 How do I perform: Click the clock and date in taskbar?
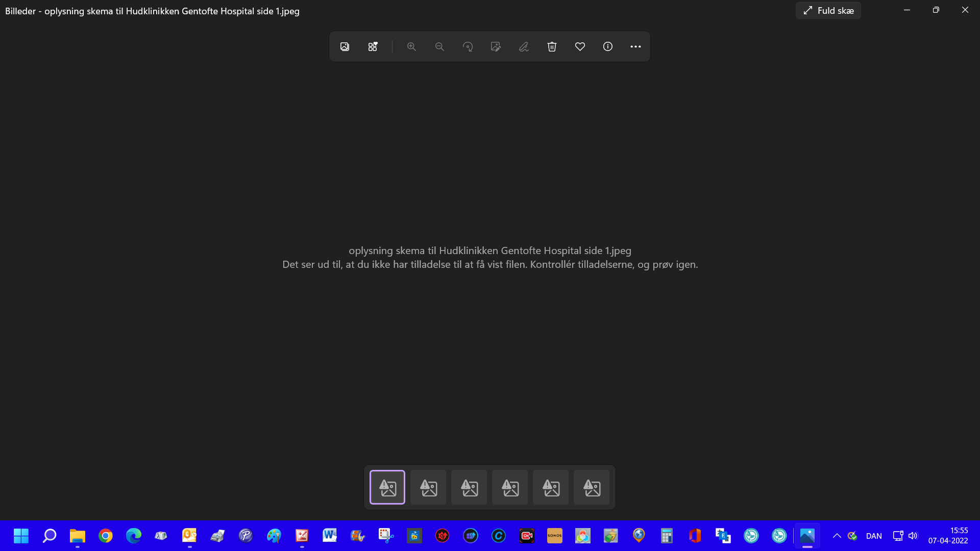tap(948, 536)
